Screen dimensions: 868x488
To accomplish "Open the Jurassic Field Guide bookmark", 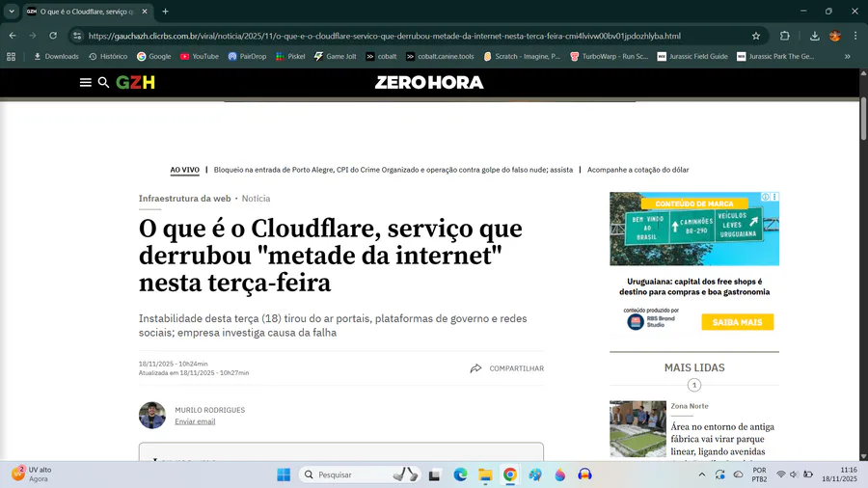I will tap(692, 57).
